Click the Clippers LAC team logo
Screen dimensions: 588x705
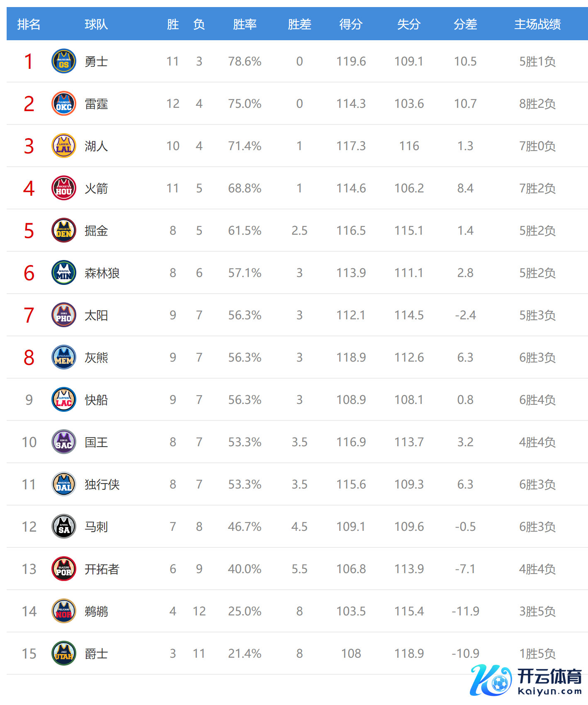[x=64, y=399]
